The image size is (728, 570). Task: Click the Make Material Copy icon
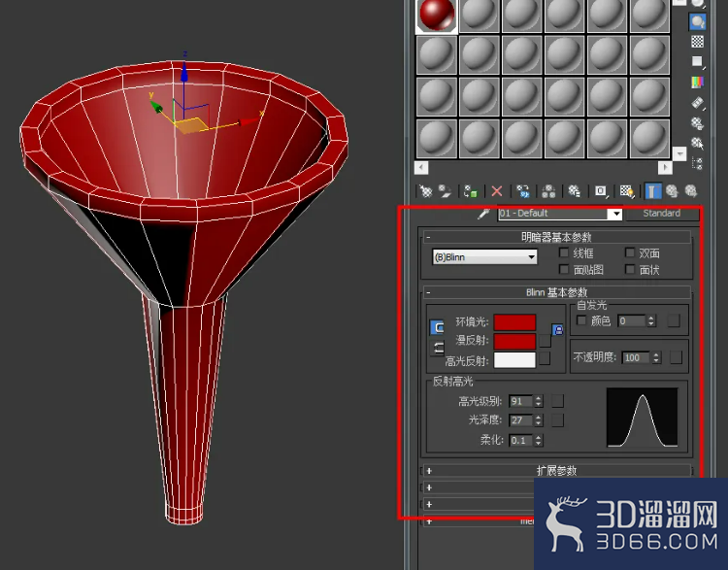(x=523, y=191)
